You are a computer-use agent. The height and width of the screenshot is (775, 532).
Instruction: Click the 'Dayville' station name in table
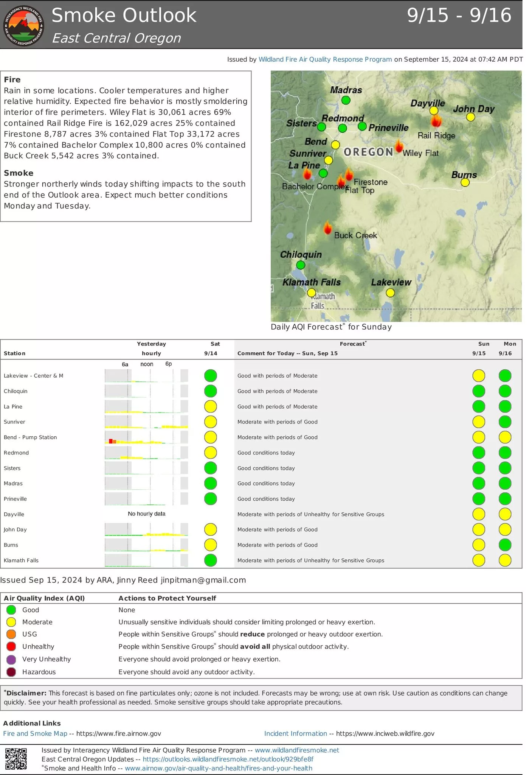pyautogui.click(x=14, y=514)
